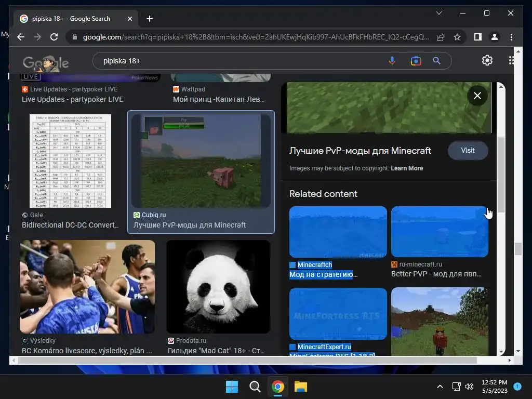
Task: Open the Chrome side panel
Action: (478, 37)
